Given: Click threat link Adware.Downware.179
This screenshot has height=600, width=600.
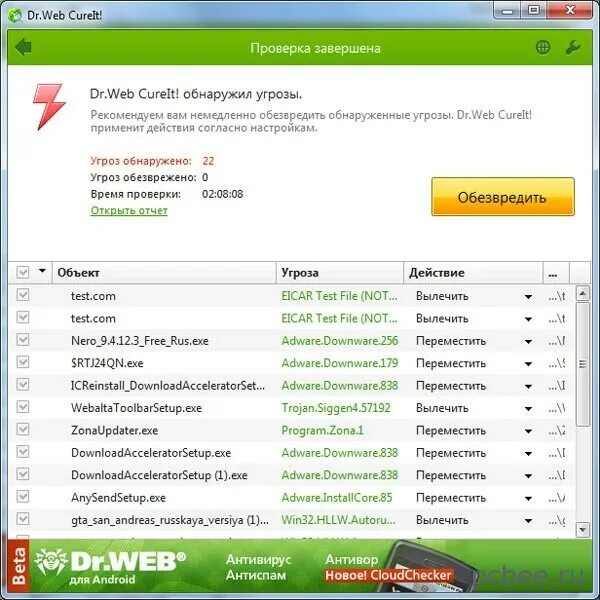Looking at the screenshot, I should pyautogui.click(x=339, y=363).
